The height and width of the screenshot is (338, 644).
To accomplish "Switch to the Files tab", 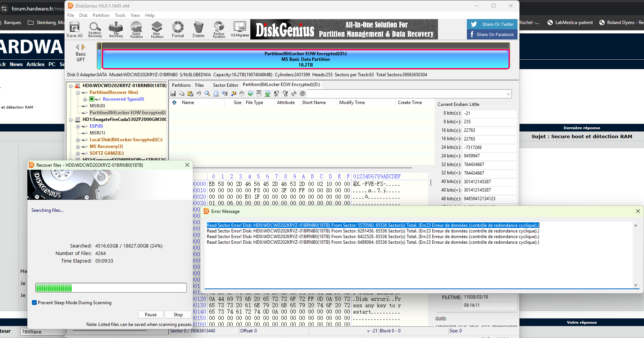I will (x=199, y=85).
